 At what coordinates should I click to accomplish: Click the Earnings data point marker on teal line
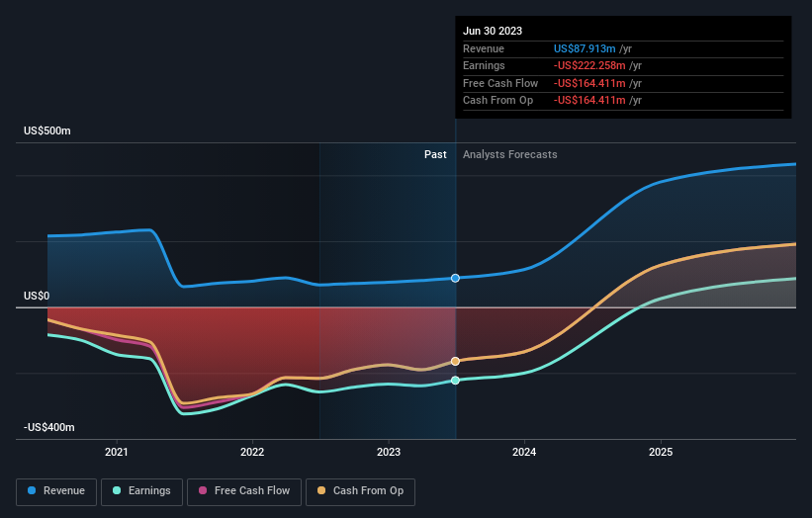455,381
